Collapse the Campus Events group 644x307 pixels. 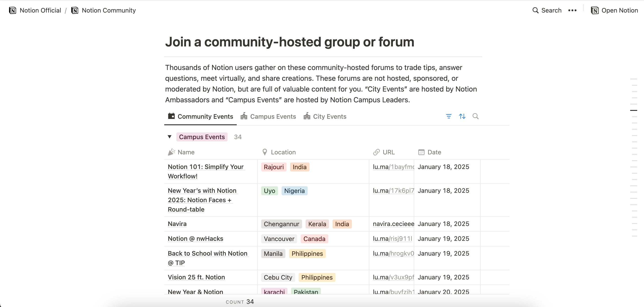point(169,137)
